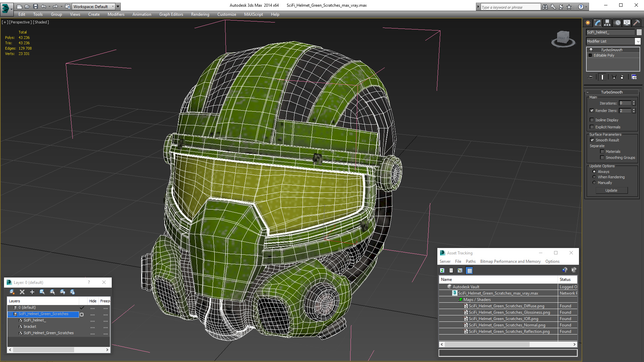Click the Iterations spinner arrows

tap(634, 103)
